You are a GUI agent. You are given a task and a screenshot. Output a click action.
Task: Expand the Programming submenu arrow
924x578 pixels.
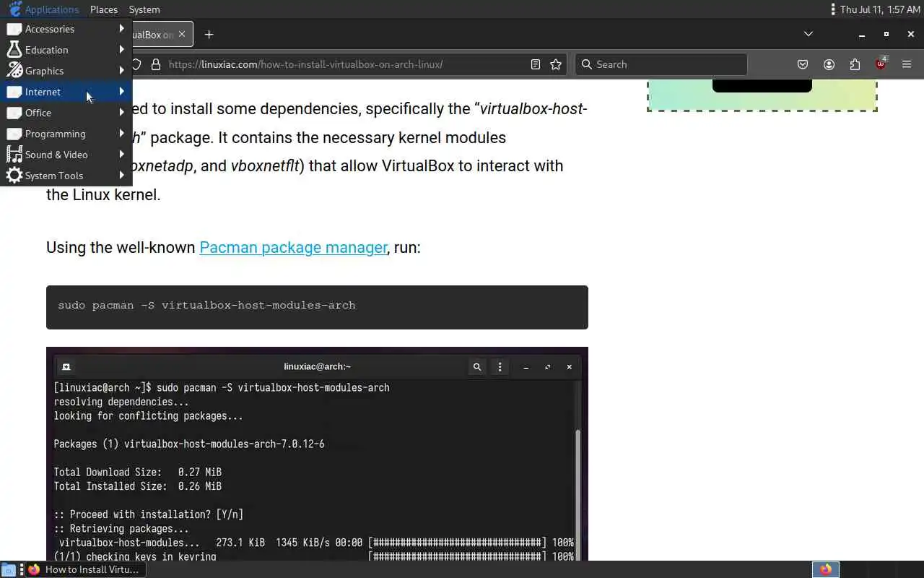[121, 134]
